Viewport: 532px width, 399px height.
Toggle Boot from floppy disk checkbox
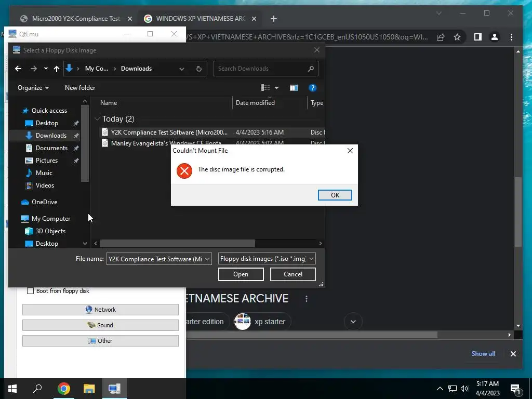(x=30, y=291)
